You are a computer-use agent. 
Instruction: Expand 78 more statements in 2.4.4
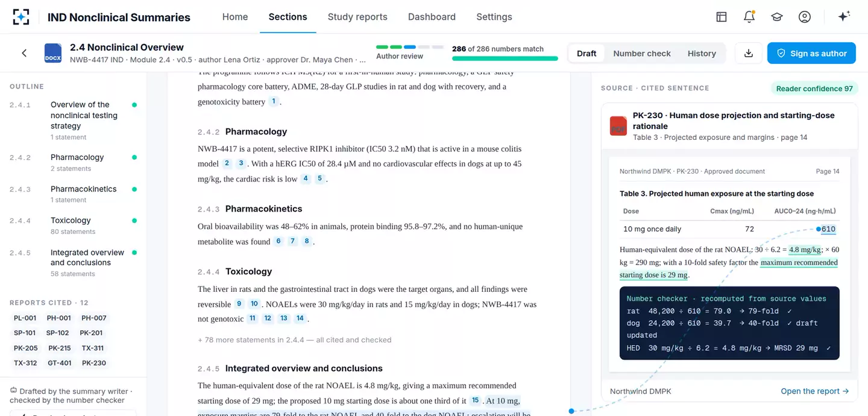(295, 340)
